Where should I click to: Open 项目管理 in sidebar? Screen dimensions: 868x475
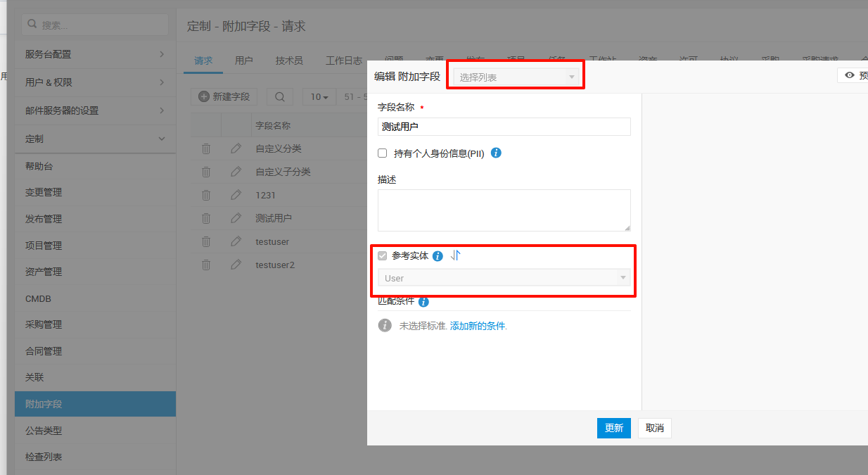95,245
